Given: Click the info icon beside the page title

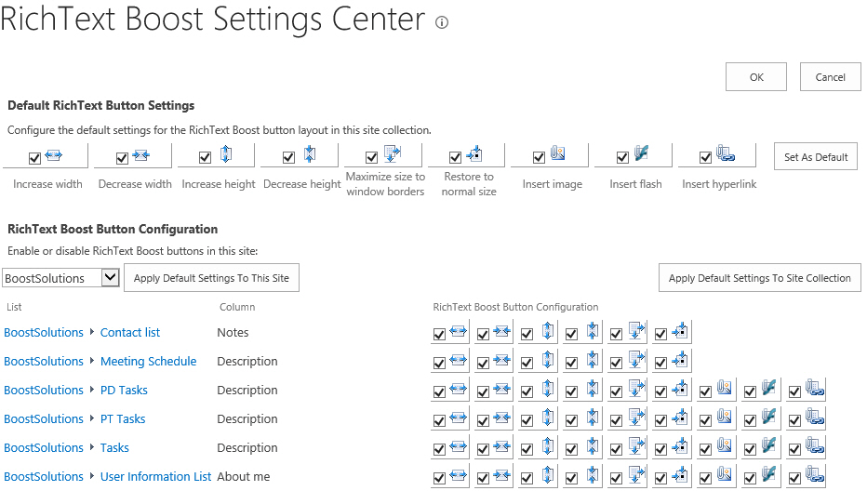Looking at the screenshot, I should [442, 22].
